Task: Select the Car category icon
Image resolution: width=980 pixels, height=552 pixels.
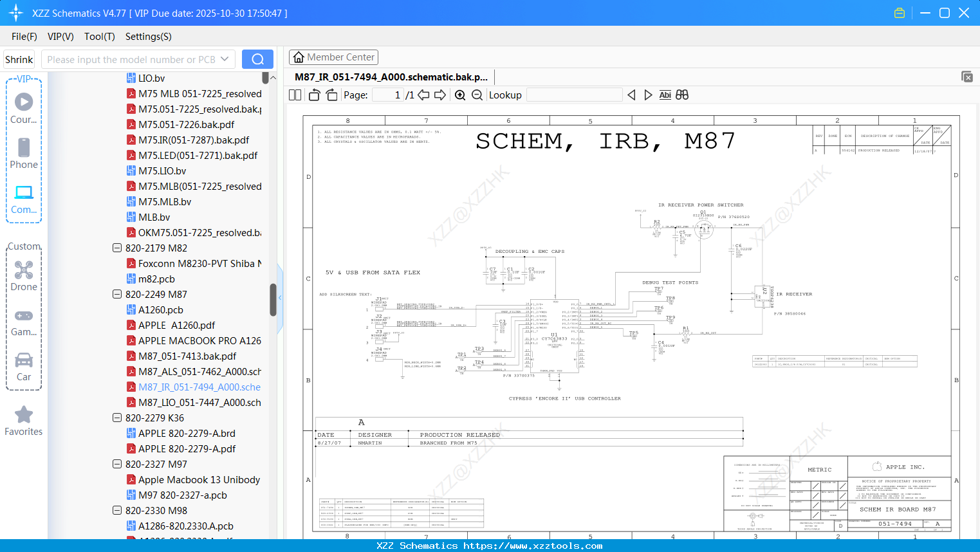Action: (x=24, y=367)
